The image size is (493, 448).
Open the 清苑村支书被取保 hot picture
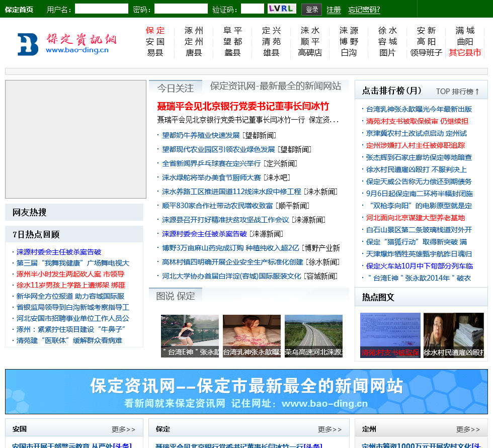tap(390, 335)
